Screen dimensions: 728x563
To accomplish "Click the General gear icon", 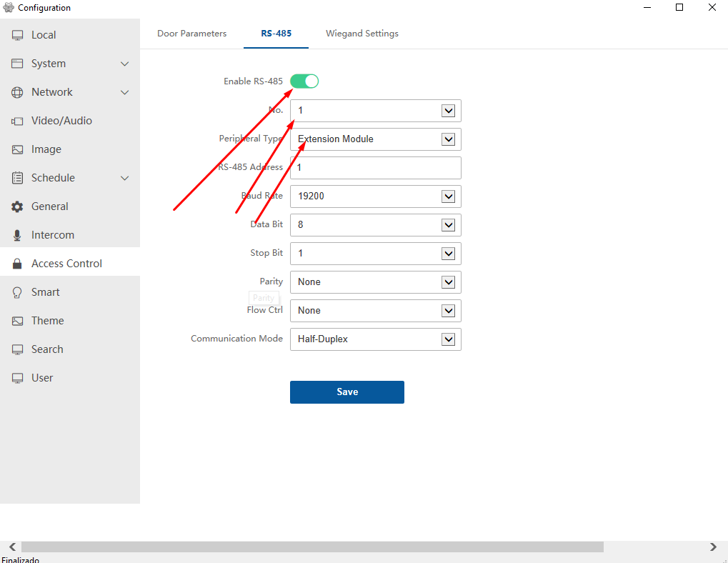I will (17, 206).
